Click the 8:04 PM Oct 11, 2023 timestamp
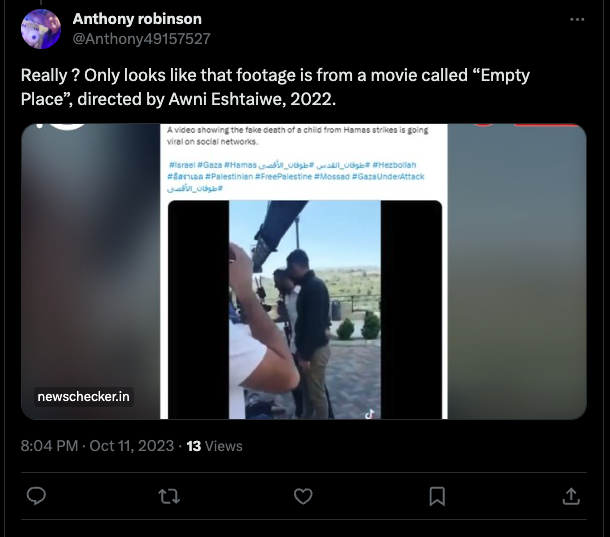The width and height of the screenshot is (610, 537). [x=97, y=445]
